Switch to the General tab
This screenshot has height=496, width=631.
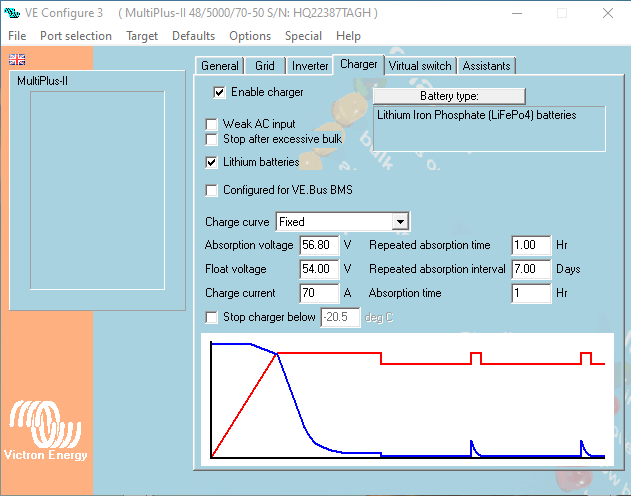[220, 66]
